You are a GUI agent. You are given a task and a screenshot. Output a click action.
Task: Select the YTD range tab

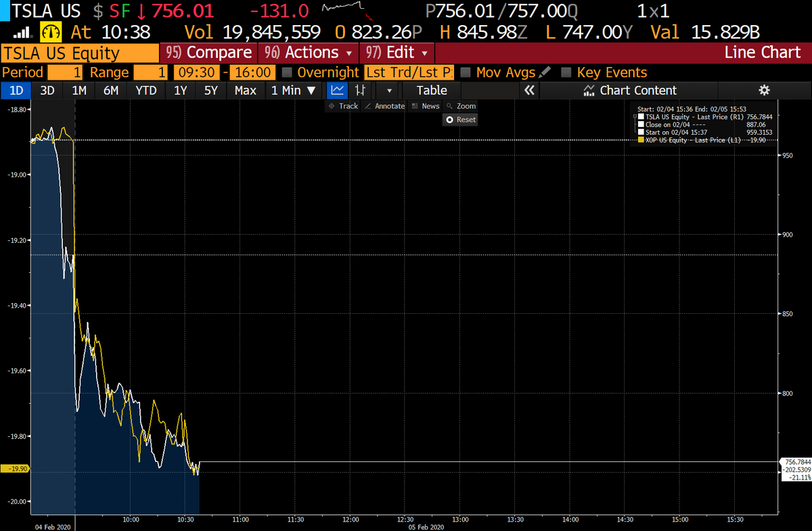pos(145,90)
